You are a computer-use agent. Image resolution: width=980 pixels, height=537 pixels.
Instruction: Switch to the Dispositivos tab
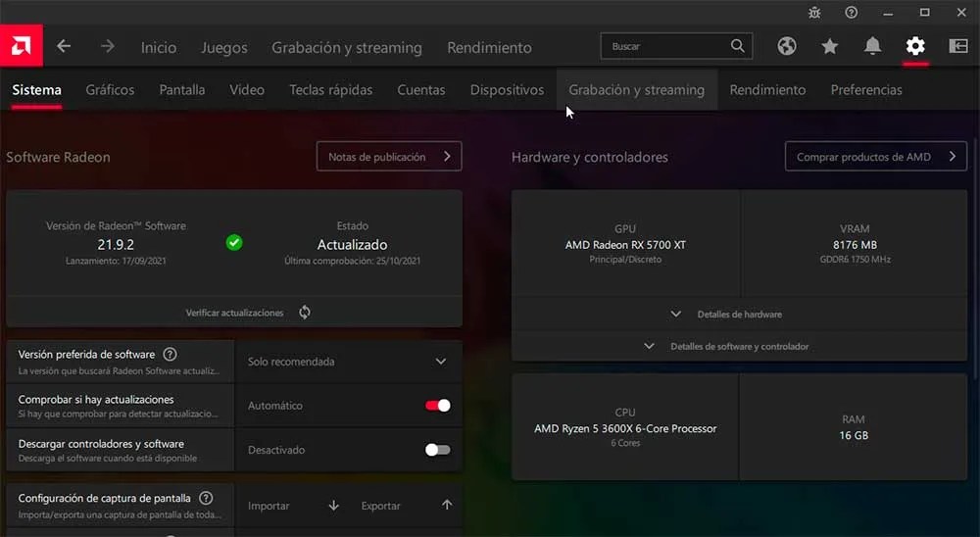(x=507, y=89)
